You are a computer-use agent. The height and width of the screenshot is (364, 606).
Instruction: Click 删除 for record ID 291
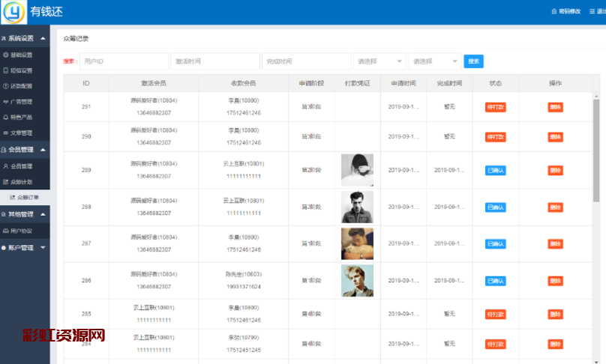tap(554, 107)
